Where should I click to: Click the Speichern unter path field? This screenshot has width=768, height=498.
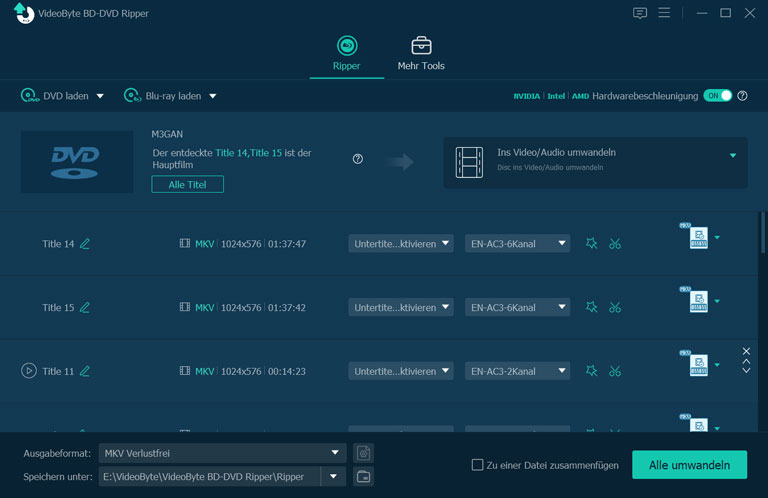coord(210,476)
